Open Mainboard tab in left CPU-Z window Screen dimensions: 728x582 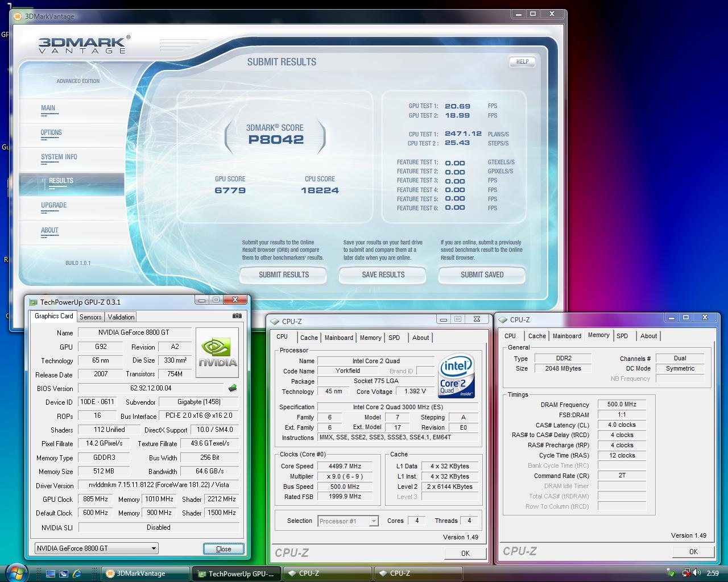[x=339, y=338]
